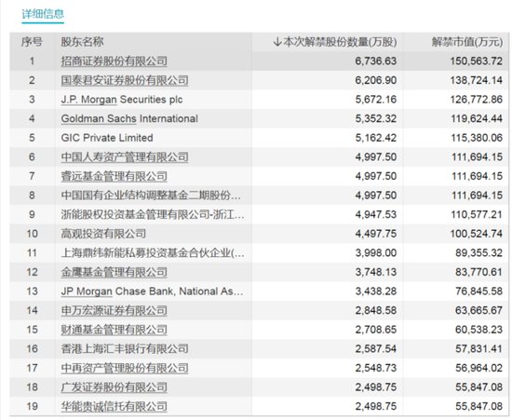Select market value 60,538.23
The height and width of the screenshot is (420, 512).
point(479,330)
